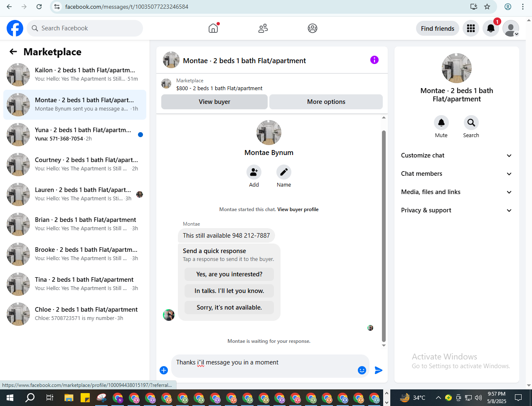Image resolution: width=532 pixels, height=406 pixels.
Task: Open Windows taskbar search
Action: point(30,398)
